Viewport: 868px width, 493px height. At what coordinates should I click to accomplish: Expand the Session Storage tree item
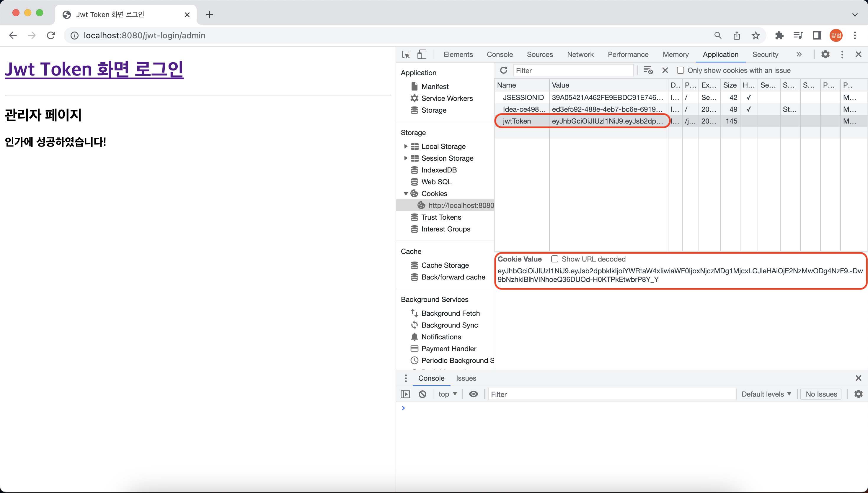[x=406, y=158]
